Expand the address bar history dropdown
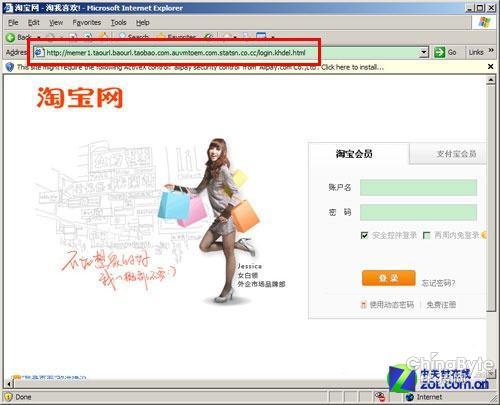Screen dimensions: 500x405 (x=424, y=52)
